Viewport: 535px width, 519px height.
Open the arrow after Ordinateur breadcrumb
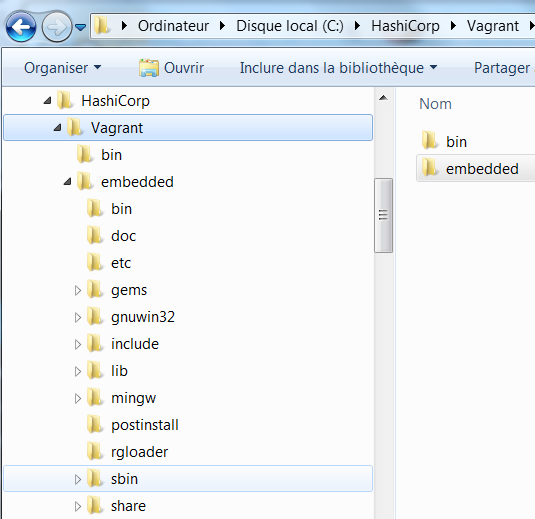[222, 26]
